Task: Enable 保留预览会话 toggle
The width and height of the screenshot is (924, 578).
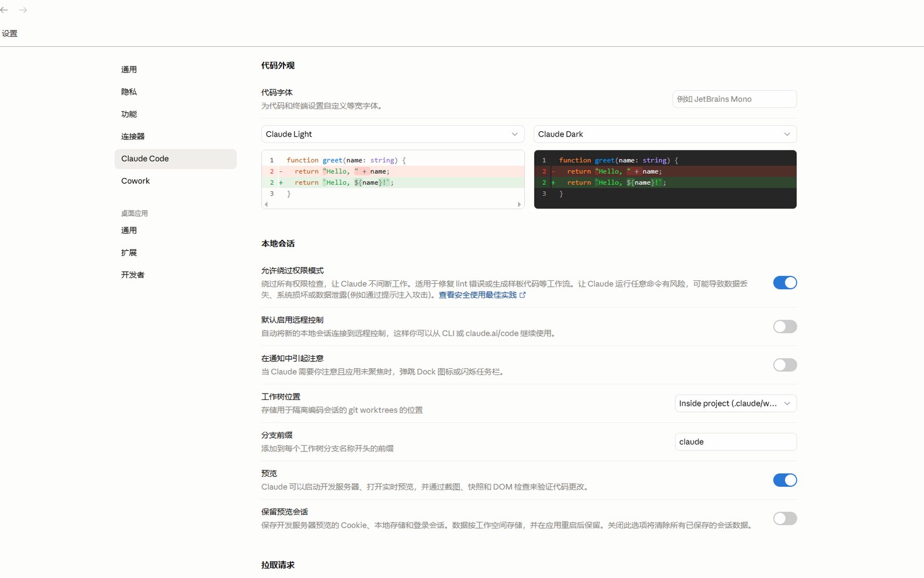Action: (785, 518)
